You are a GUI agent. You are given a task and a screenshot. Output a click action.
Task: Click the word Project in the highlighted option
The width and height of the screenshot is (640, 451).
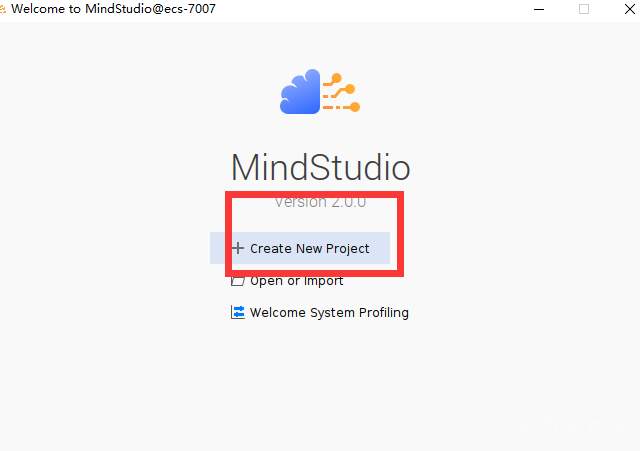[347, 249]
